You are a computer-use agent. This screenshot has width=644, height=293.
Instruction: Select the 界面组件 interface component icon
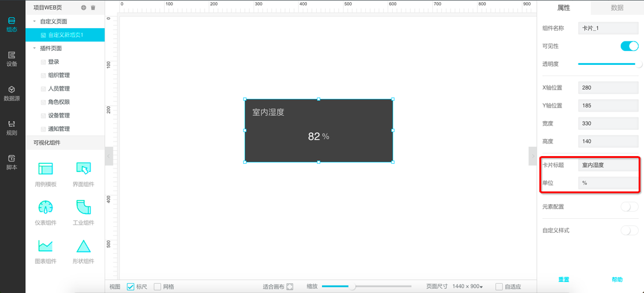[x=84, y=168]
